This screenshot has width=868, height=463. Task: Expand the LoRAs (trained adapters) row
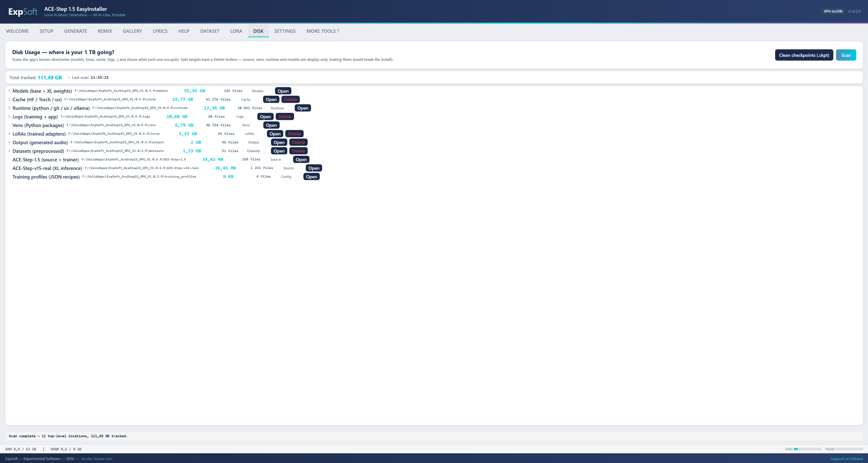point(9,134)
